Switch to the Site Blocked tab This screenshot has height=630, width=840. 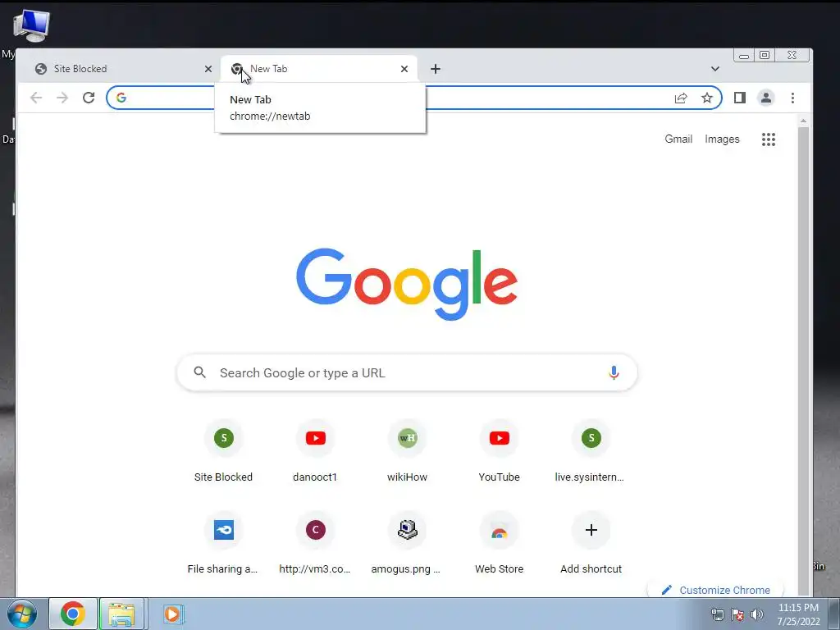click(x=122, y=69)
